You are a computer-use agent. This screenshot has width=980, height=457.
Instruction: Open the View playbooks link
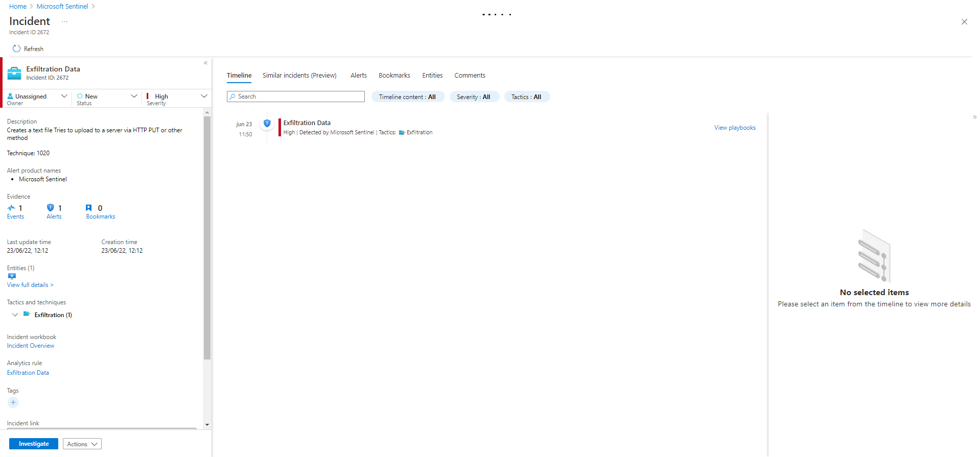click(734, 128)
